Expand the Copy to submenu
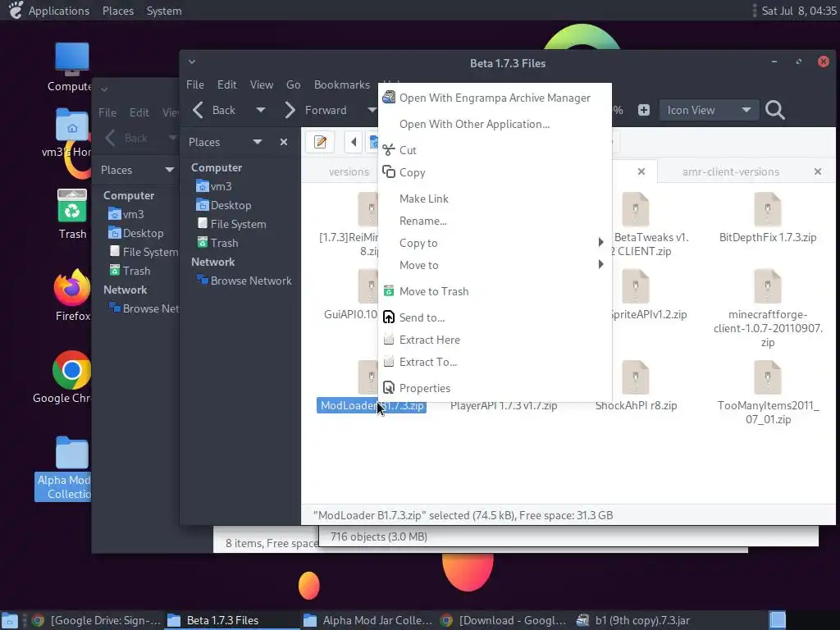The width and height of the screenshot is (840, 630). pyautogui.click(x=495, y=243)
